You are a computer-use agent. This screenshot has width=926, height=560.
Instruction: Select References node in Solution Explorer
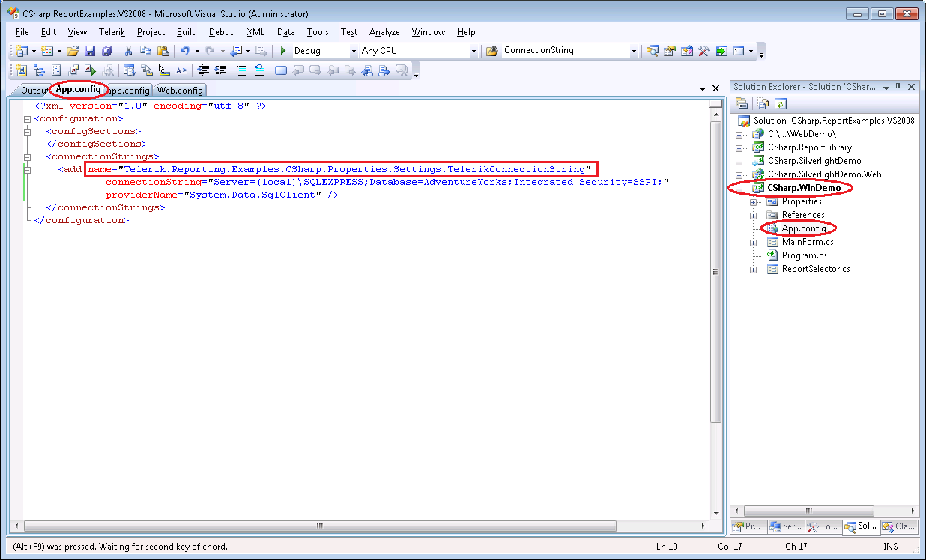802,215
